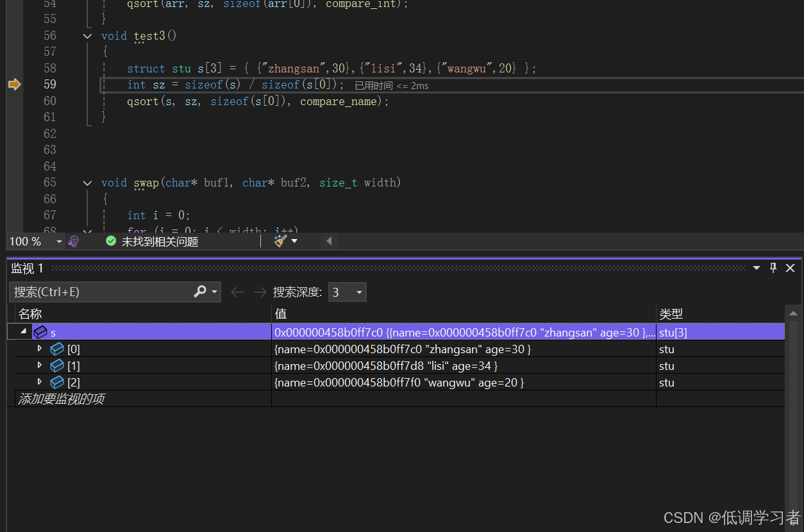Click the magnifier icon in the Watch search box

[201, 292]
